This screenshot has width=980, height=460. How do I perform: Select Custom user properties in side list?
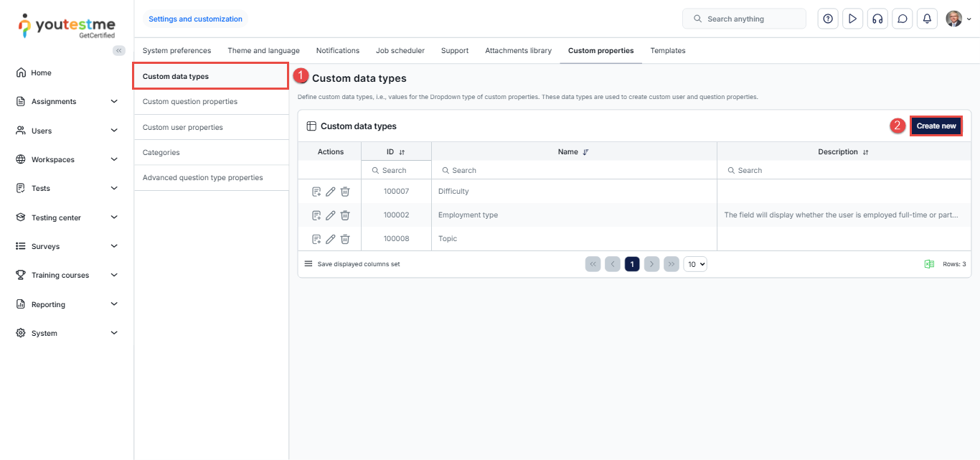point(183,127)
